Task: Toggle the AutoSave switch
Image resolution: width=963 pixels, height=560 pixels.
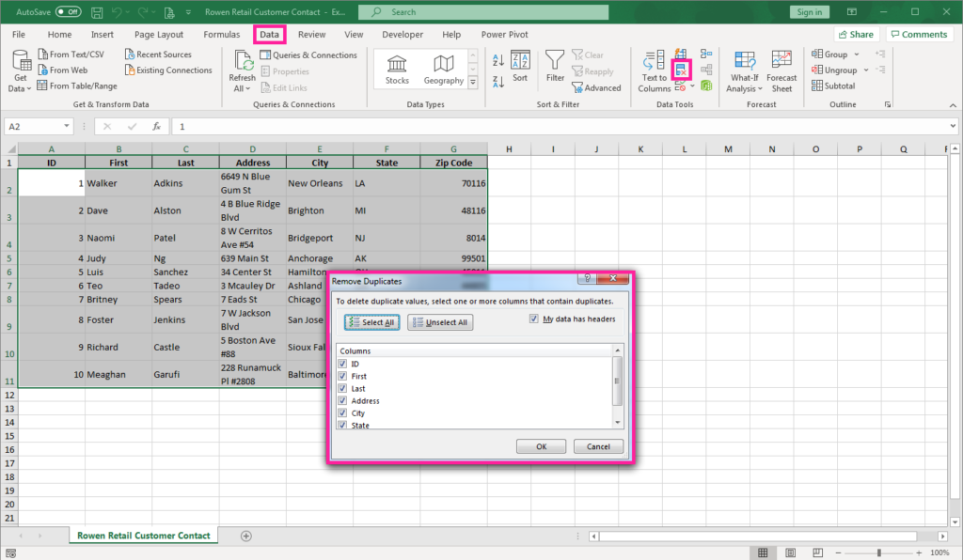Action: [68, 11]
